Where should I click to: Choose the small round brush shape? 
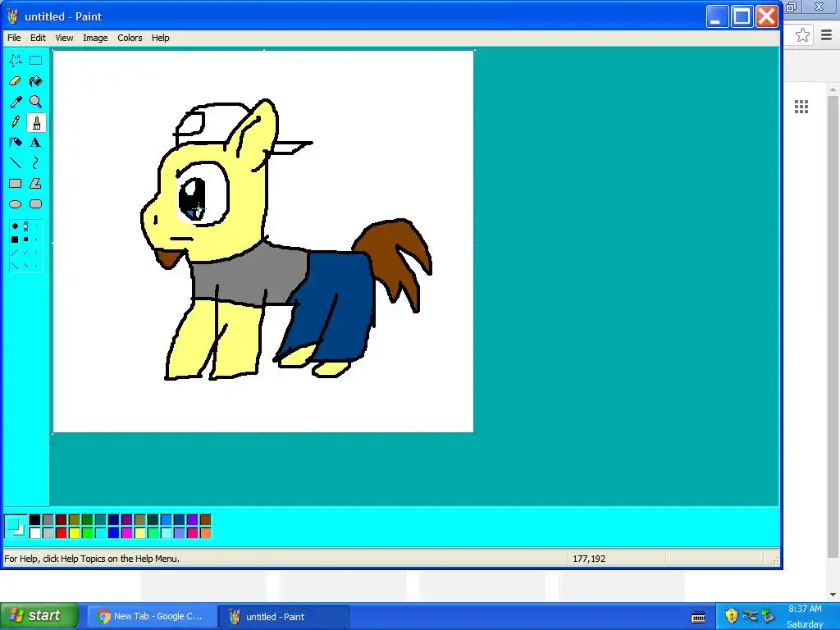[36, 226]
